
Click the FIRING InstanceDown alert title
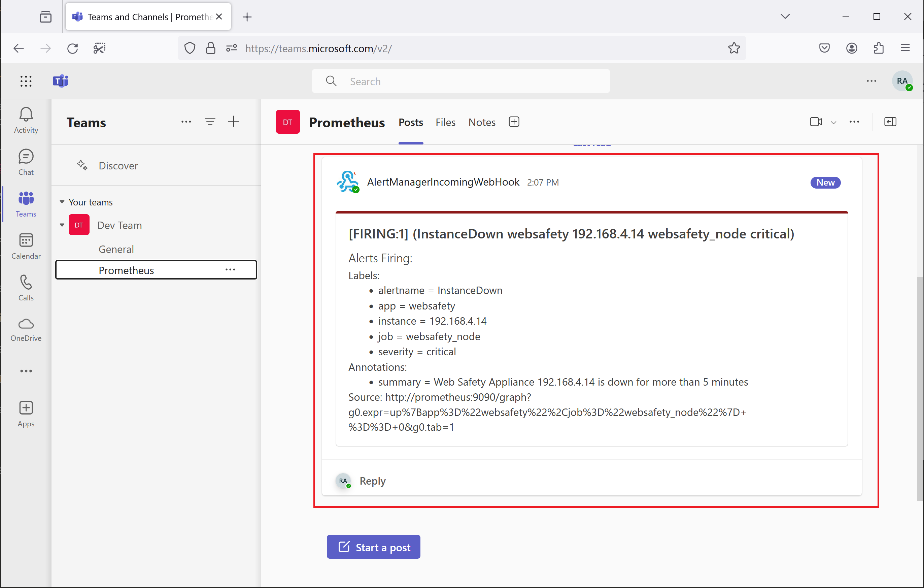pyautogui.click(x=571, y=234)
